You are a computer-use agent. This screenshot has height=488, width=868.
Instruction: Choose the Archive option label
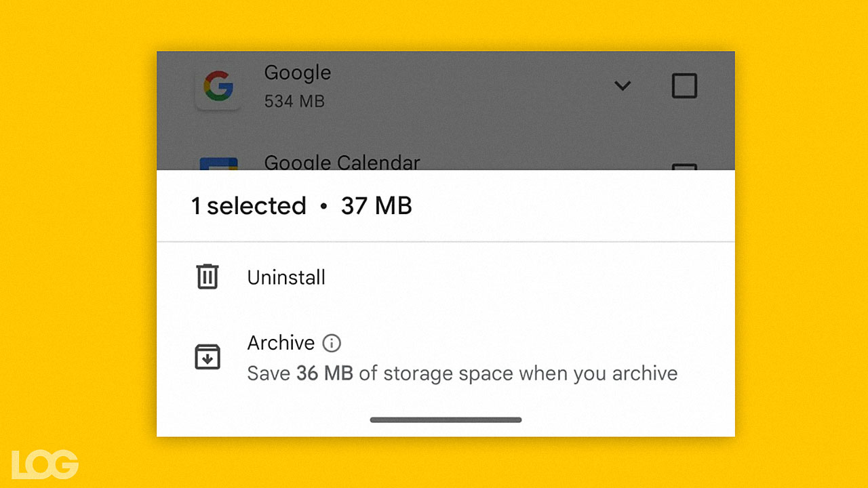coord(281,343)
